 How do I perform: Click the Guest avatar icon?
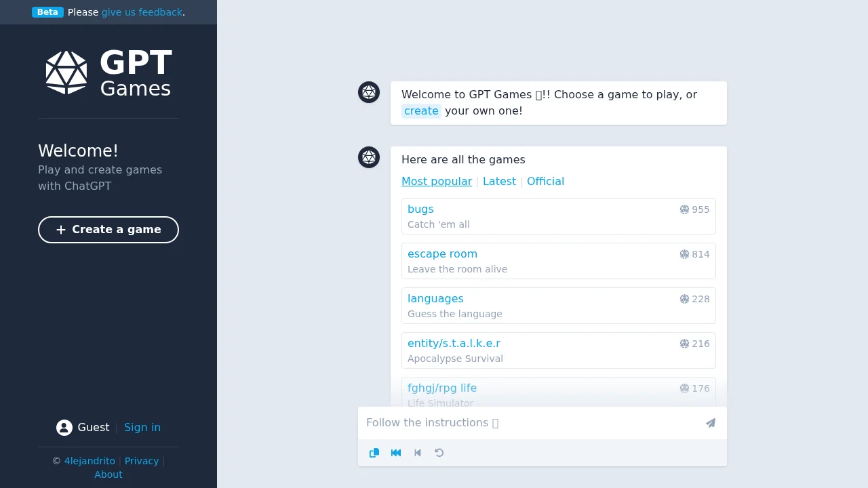coord(63,427)
